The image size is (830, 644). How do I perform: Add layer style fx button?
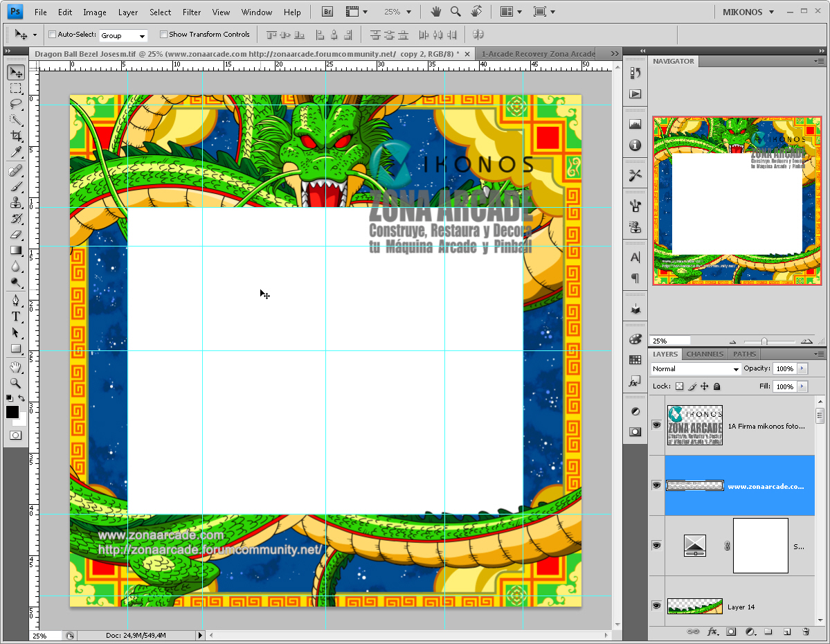tap(712, 632)
